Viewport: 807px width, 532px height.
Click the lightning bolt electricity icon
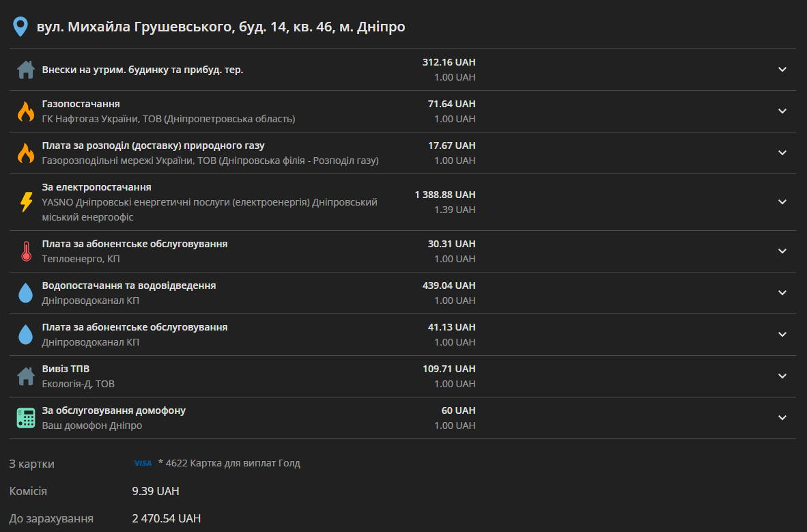pos(26,202)
